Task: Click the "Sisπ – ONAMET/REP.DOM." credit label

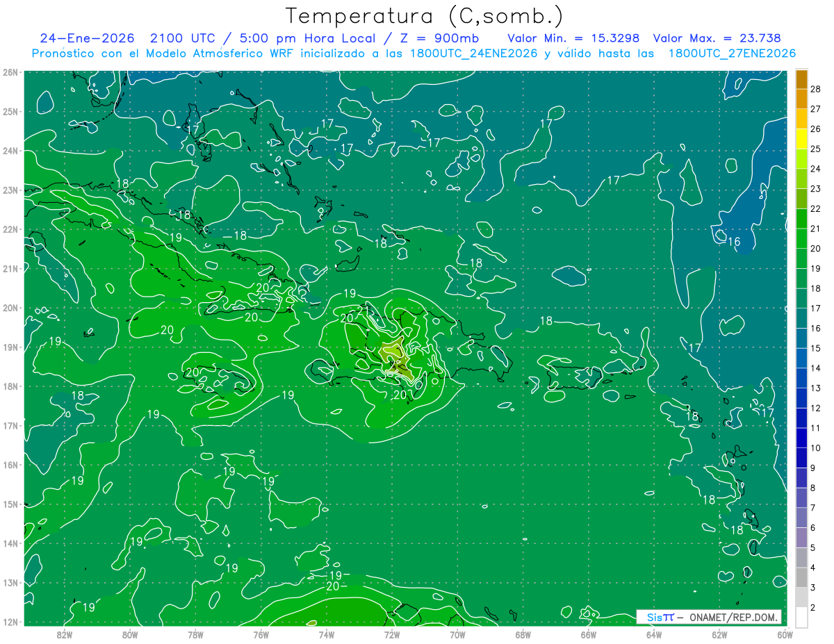Action: click(709, 617)
